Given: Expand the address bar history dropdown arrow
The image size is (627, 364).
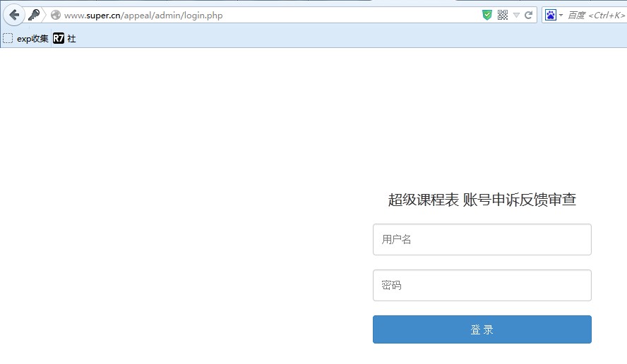Looking at the screenshot, I should 516,16.
